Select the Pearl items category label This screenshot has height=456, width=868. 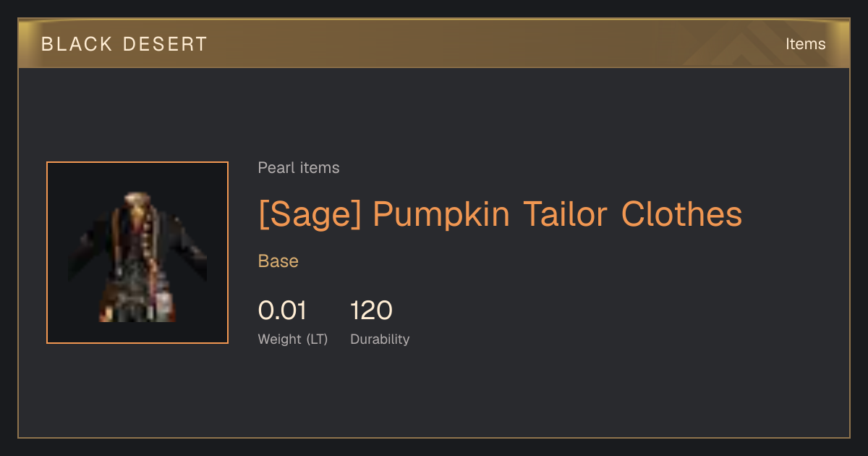coord(299,168)
